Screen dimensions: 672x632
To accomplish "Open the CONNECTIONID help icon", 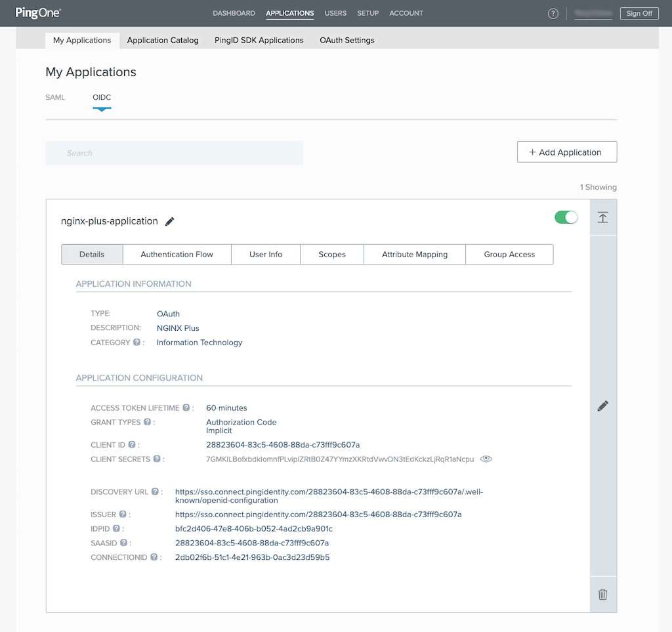I will tap(154, 557).
